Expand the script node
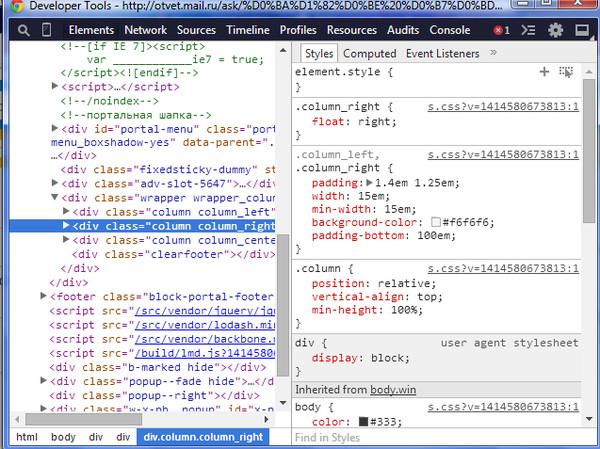The image size is (600, 449). pyautogui.click(x=55, y=86)
